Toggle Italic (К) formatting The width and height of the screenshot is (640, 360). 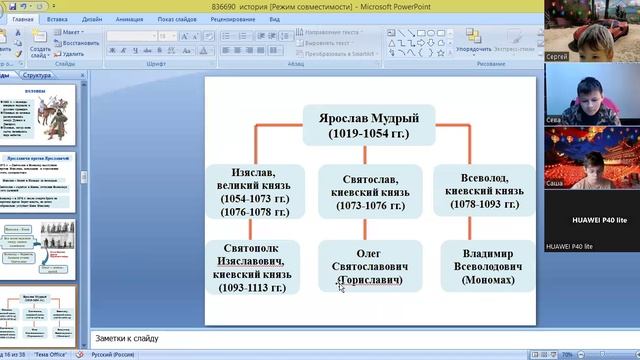point(124,51)
